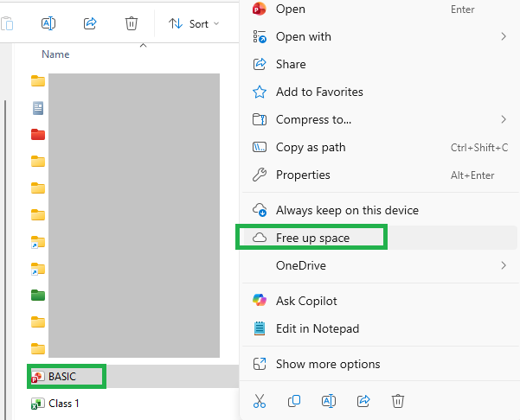Select Always keep on this device
This screenshot has height=420, width=520.
380,210
